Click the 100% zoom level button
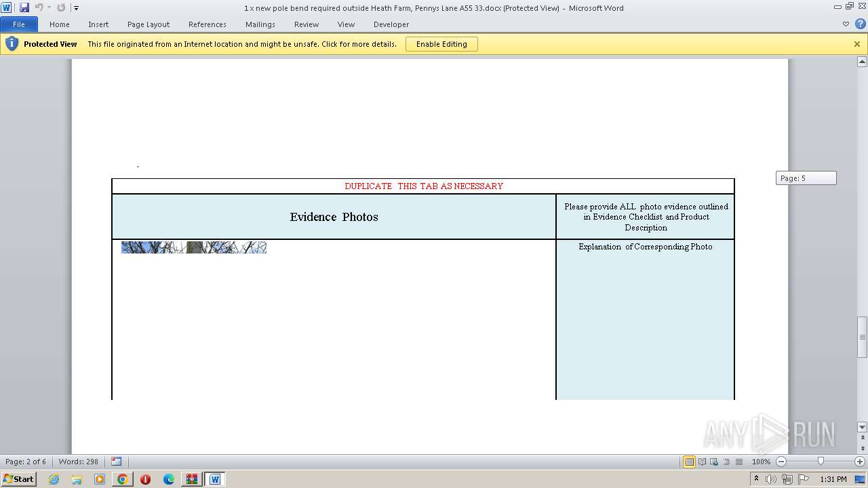 tap(761, 462)
